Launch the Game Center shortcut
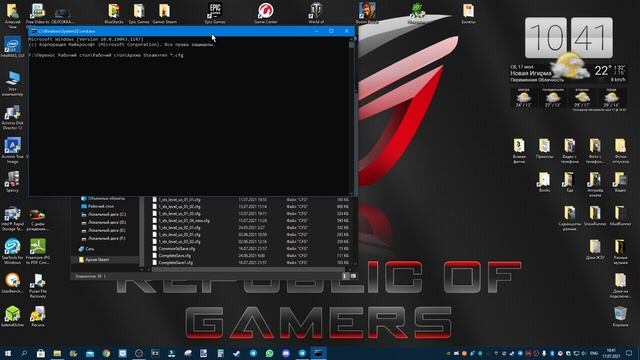The width and height of the screenshot is (640, 360). [266, 13]
